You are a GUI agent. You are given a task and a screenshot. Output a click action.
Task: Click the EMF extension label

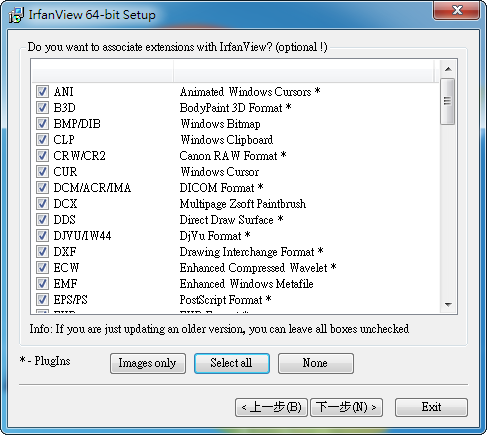click(x=65, y=284)
